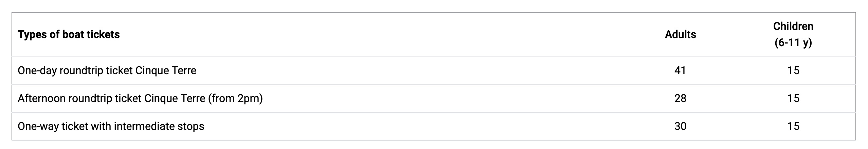Image resolution: width=868 pixels, height=149 pixels.
Task: Select Afternoon roundtrip ticket Cinque Terre row label
Action: click(x=140, y=98)
